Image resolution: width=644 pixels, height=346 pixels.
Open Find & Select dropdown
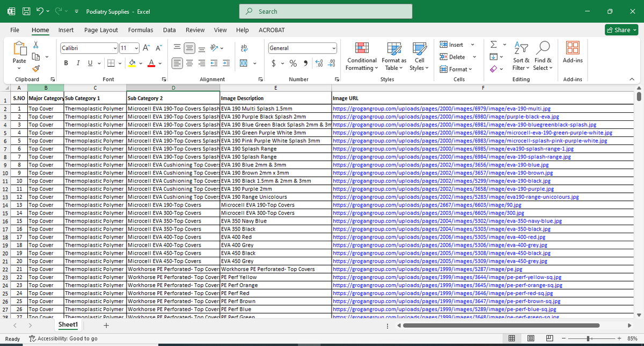click(x=543, y=56)
